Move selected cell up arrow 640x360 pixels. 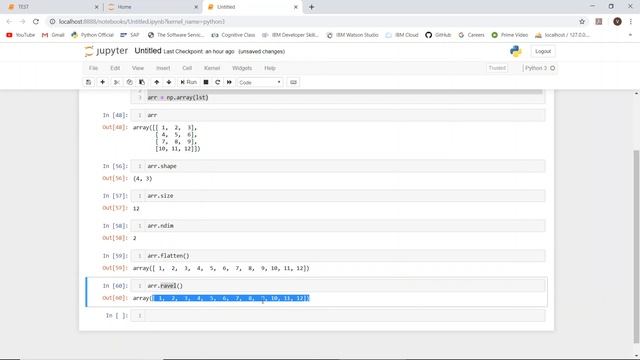click(156, 82)
